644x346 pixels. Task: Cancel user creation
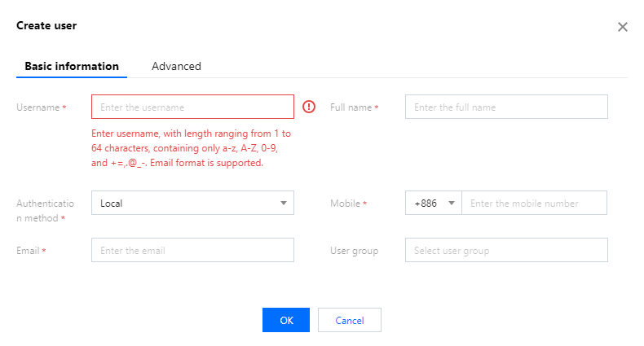click(x=349, y=320)
